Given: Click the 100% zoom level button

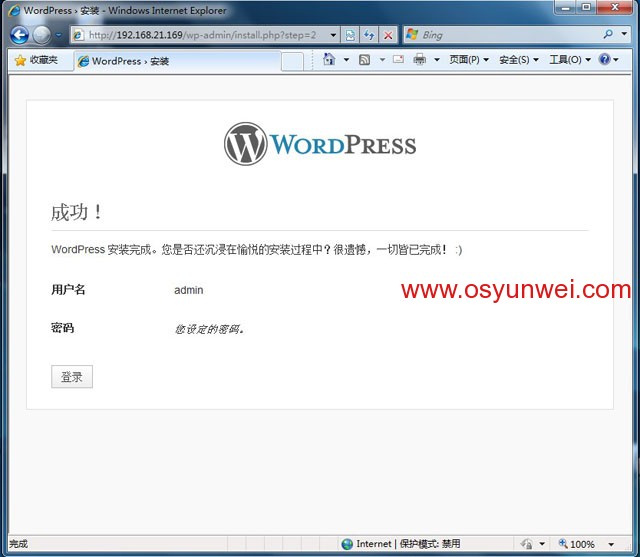Looking at the screenshot, I should (x=576, y=544).
